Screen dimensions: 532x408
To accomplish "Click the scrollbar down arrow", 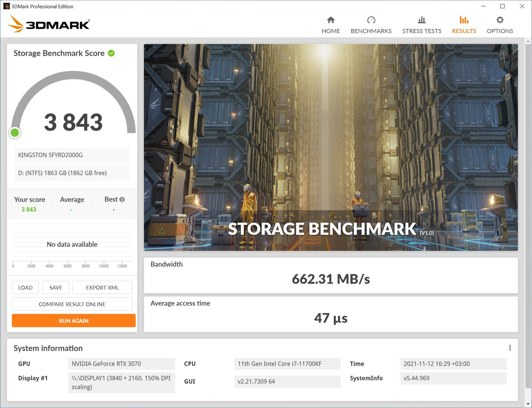I will (528, 404).
